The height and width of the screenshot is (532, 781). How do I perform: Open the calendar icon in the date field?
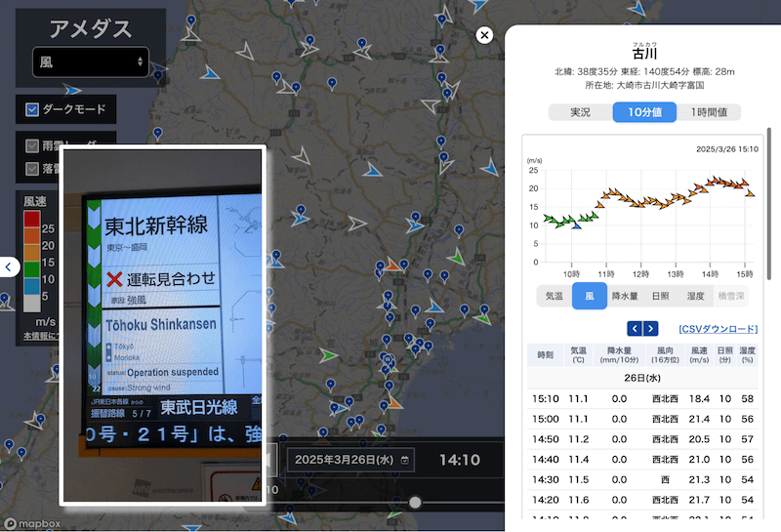[405, 459]
